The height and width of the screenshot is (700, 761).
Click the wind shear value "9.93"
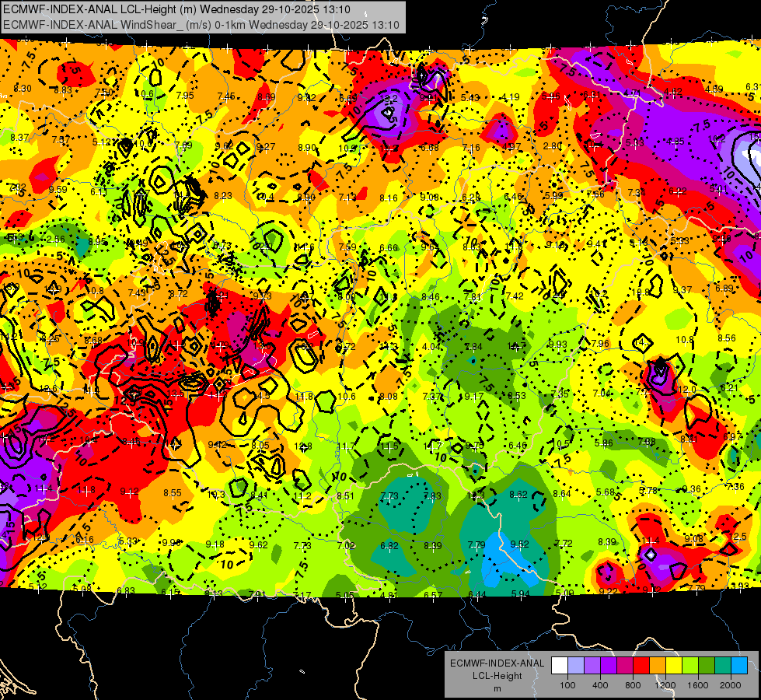[x=557, y=345]
